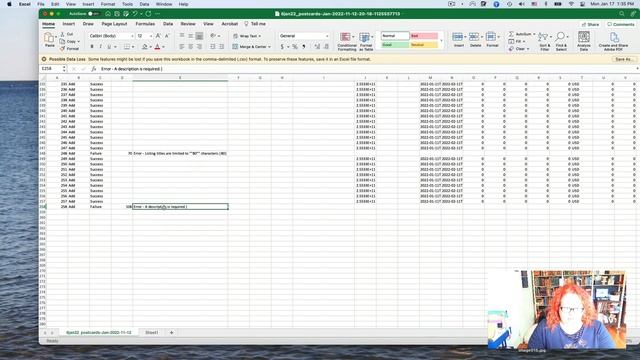Image resolution: width=640 pixels, height=360 pixels.
Task: Click Merge & Center button
Action: (251, 47)
